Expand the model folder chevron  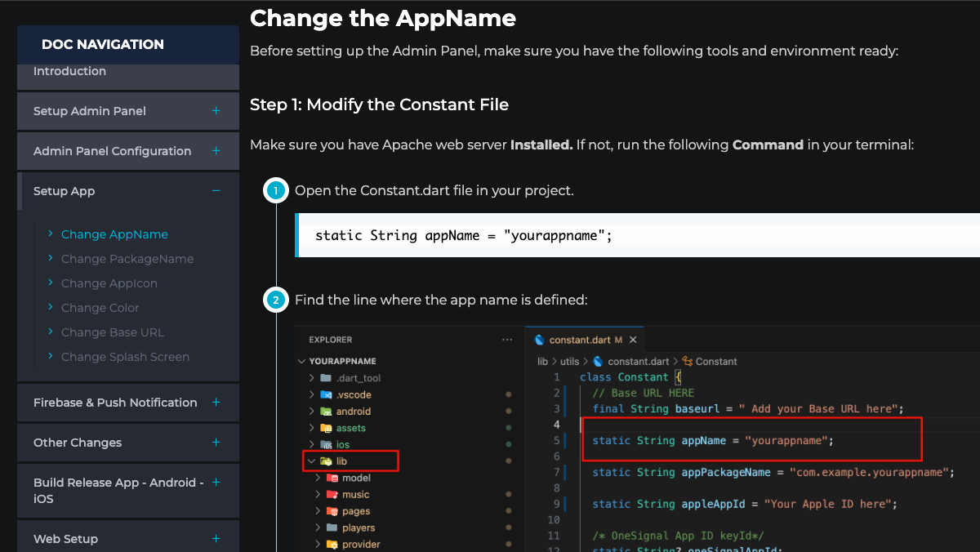[318, 478]
